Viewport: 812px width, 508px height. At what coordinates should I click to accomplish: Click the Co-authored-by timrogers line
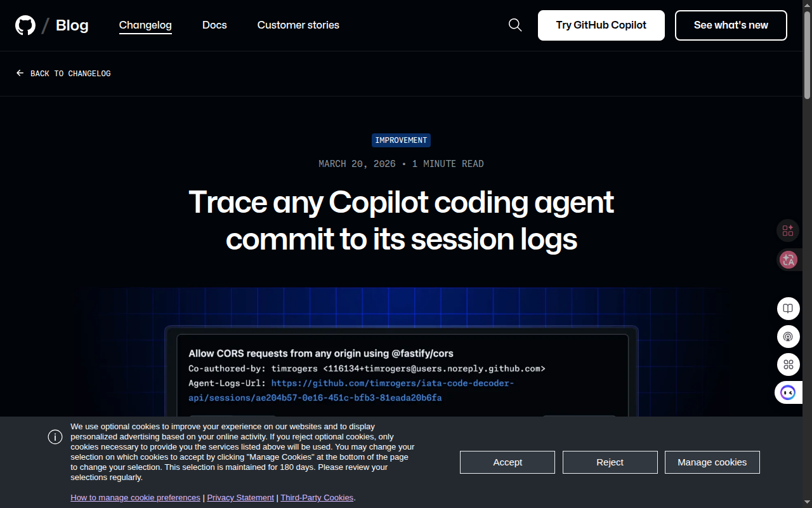[x=367, y=369]
